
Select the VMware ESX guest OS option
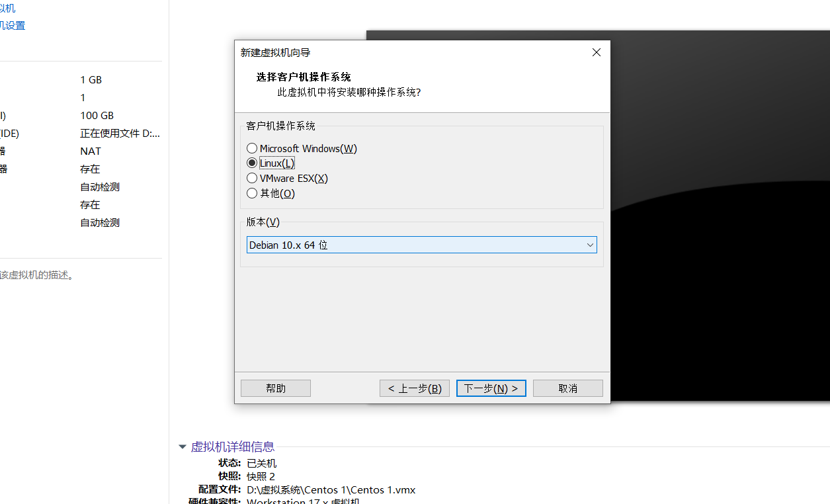click(252, 178)
